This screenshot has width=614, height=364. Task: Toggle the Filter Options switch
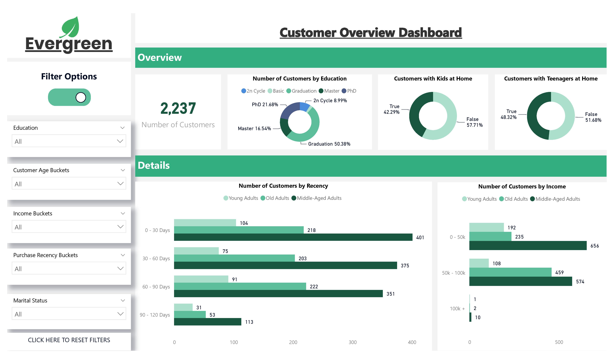(x=69, y=97)
